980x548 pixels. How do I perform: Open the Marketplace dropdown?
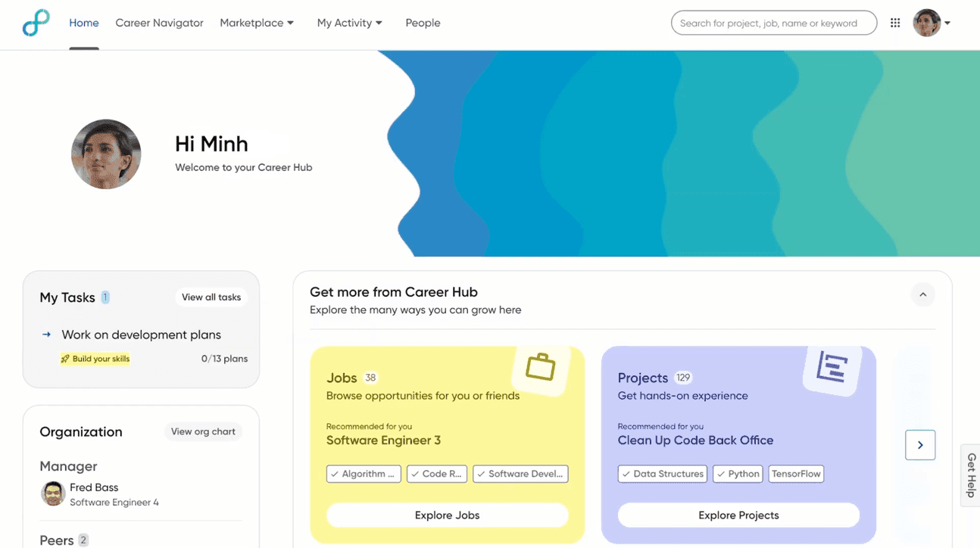click(x=256, y=23)
